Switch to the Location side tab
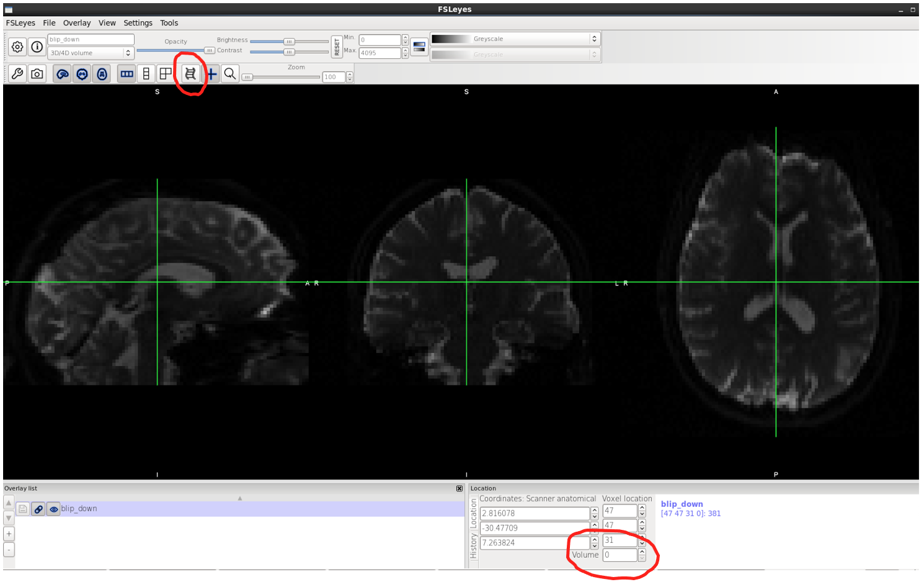 [474, 513]
